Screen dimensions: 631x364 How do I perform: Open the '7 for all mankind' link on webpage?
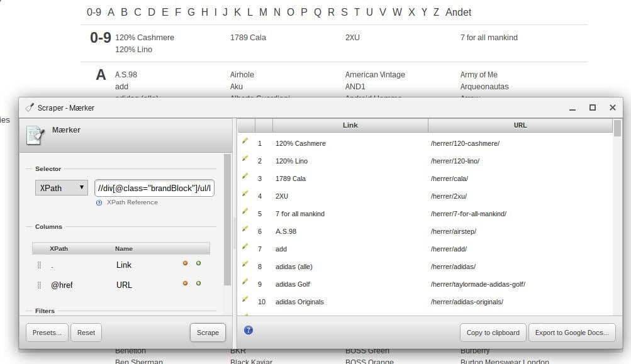(x=489, y=37)
